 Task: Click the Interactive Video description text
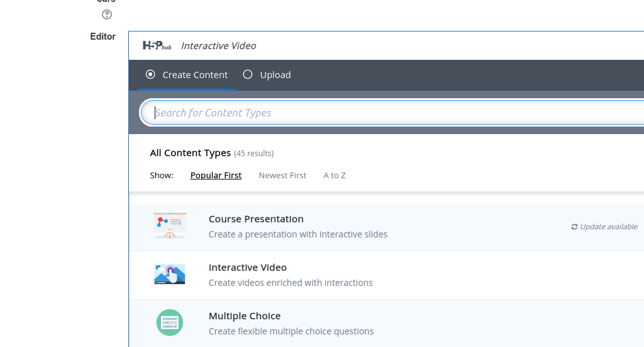tap(291, 283)
